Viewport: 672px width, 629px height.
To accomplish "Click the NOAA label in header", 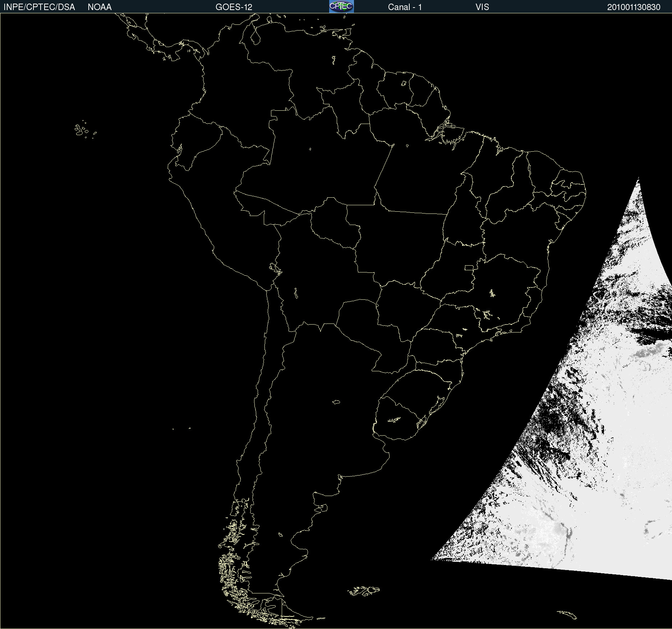I will (x=100, y=7).
